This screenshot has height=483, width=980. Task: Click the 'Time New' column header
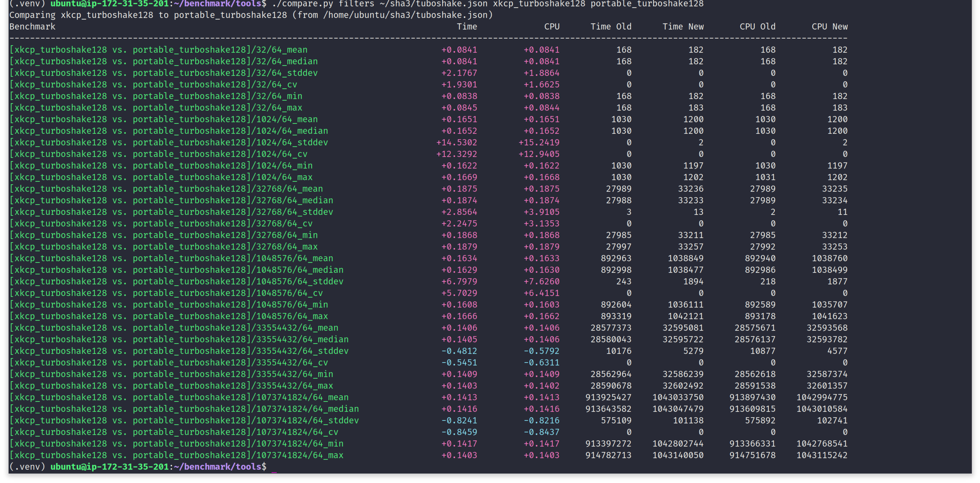click(683, 27)
